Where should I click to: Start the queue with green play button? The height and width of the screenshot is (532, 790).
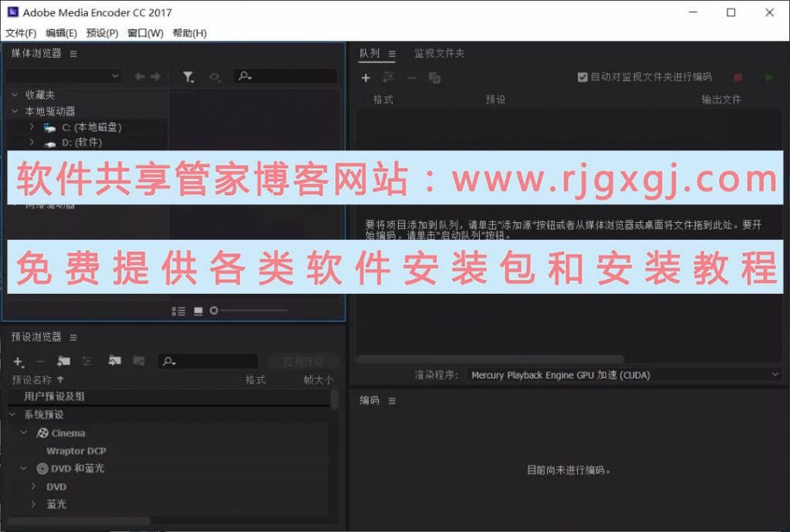tap(769, 78)
